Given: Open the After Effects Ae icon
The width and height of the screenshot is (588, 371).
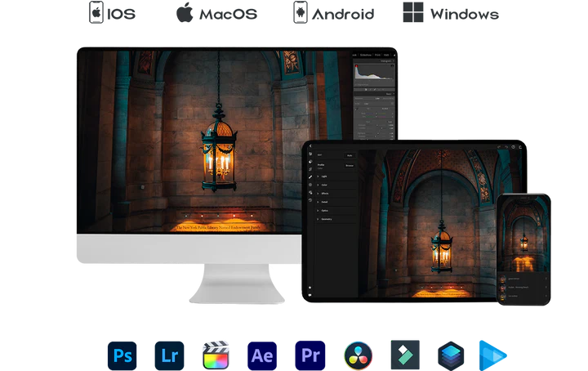Looking at the screenshot, I should (x=262, y=355).
